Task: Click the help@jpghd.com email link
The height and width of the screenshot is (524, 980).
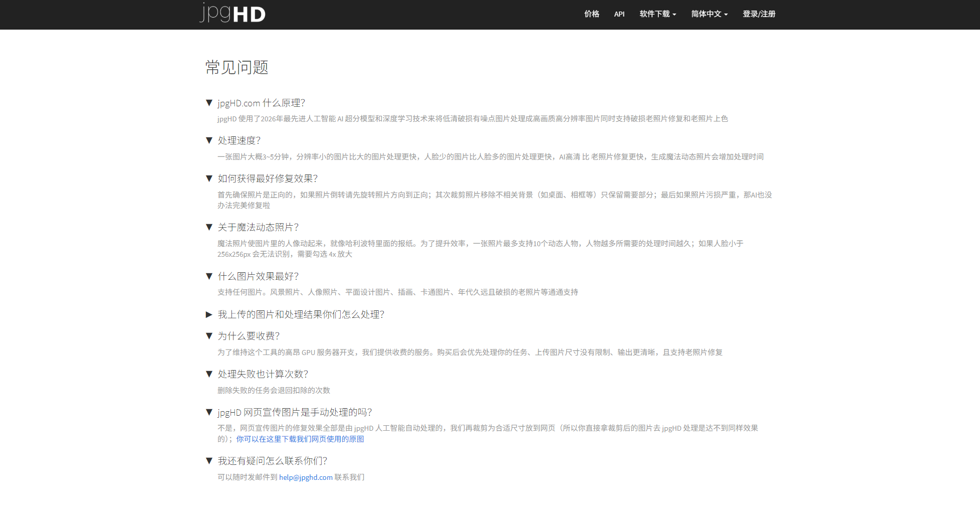Action: (x=305, y=477)
